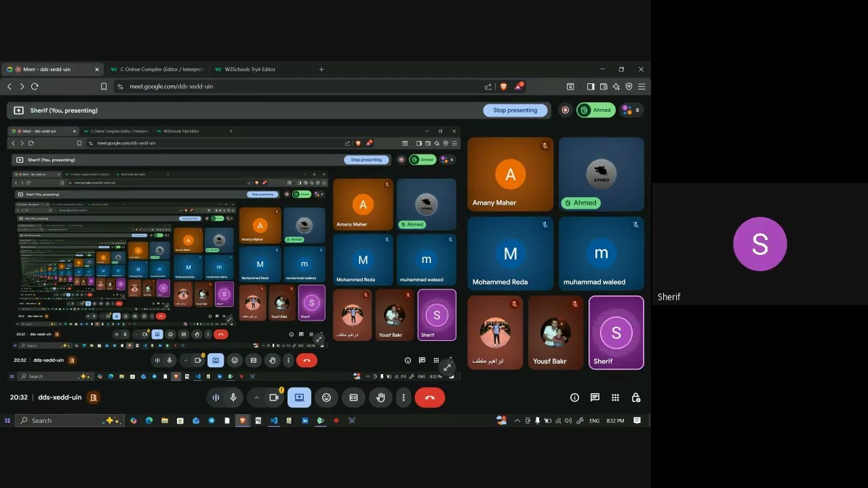868x488 pixels.
Task: Go back in browser history
Action: (x=9, y=87)
